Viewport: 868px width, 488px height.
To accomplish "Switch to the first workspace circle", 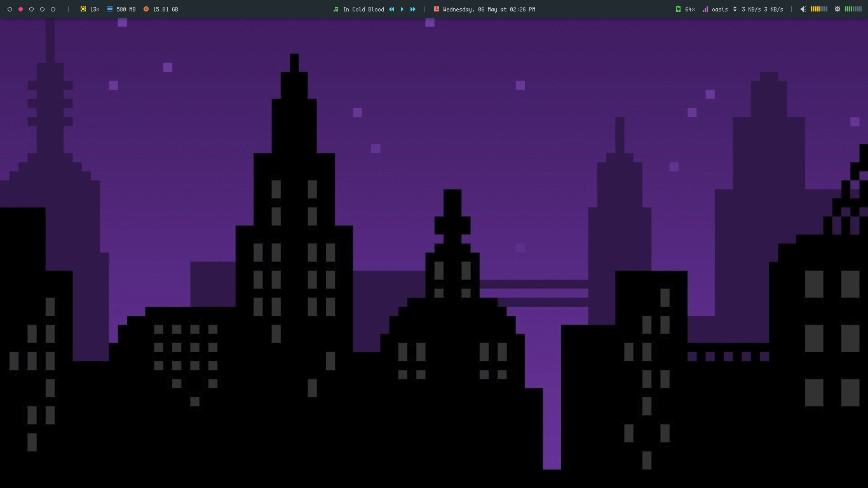I will 10,9.
